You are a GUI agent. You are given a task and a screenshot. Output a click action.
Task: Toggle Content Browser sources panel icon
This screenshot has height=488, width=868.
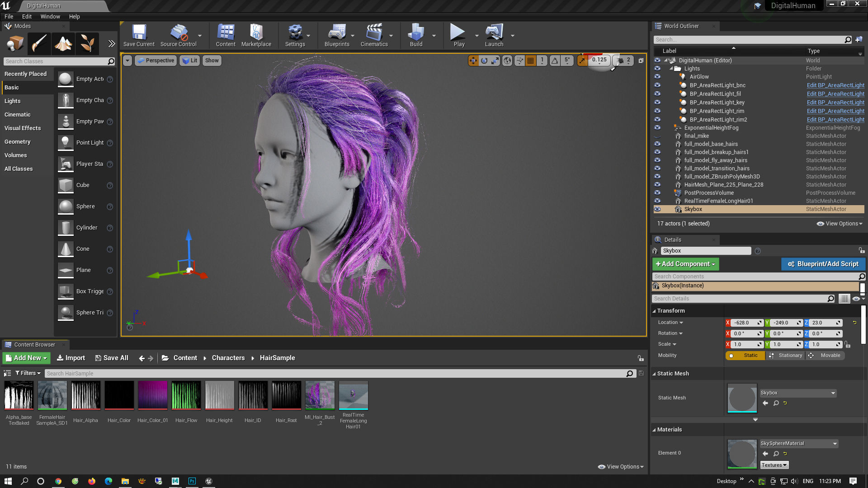7,373
